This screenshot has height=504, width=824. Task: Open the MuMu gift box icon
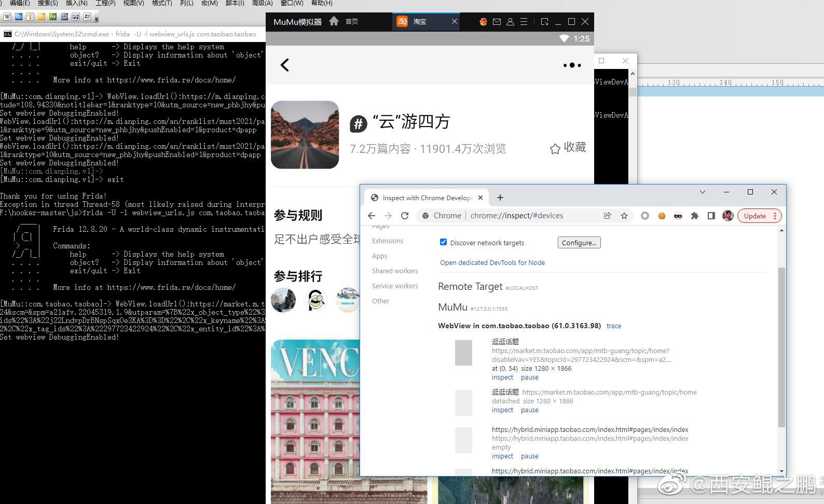pyautogui.click(x=483, y=22)
